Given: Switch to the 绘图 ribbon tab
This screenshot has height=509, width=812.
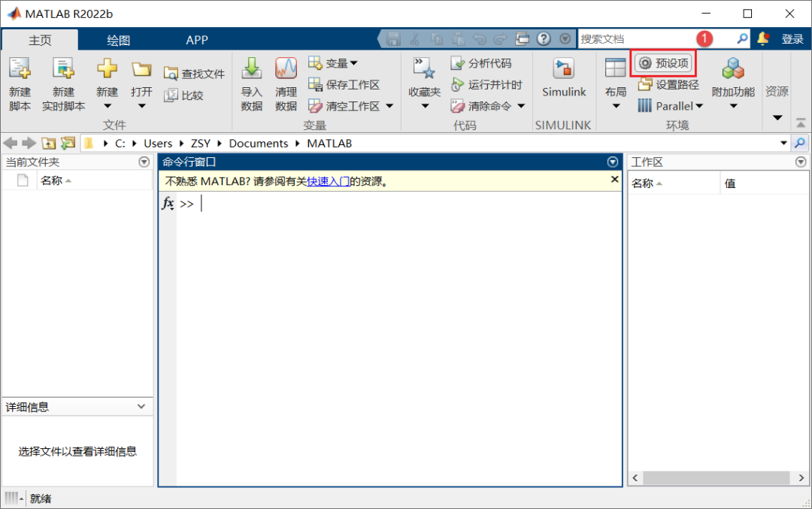Looking at the screenshot, I should point(117,39).
